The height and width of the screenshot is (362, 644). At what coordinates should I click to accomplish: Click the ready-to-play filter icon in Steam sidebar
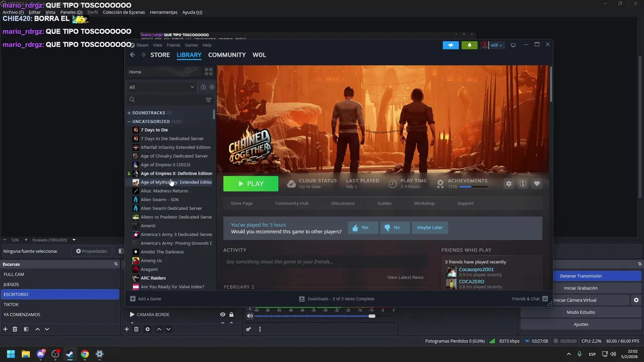[212, 87]
